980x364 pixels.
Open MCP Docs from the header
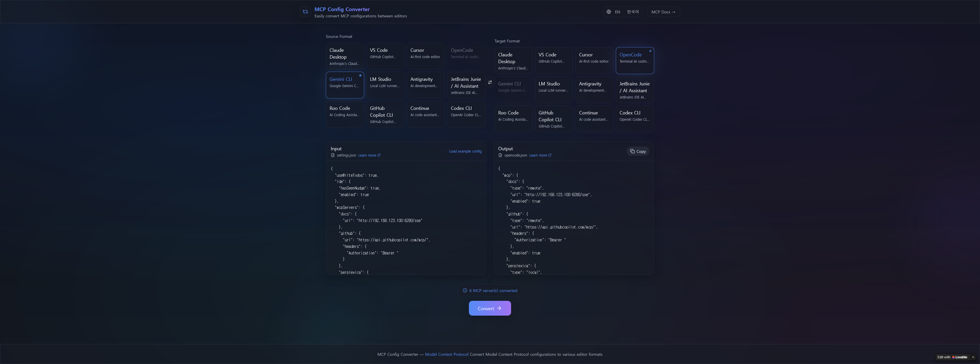pos(663,12)
